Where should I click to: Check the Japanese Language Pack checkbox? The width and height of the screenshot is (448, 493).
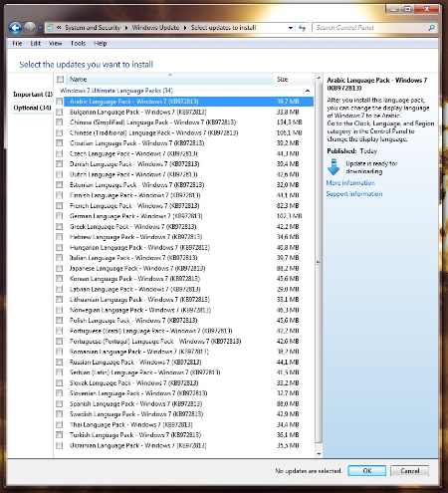pyautogui.click(x=60, y=268)
